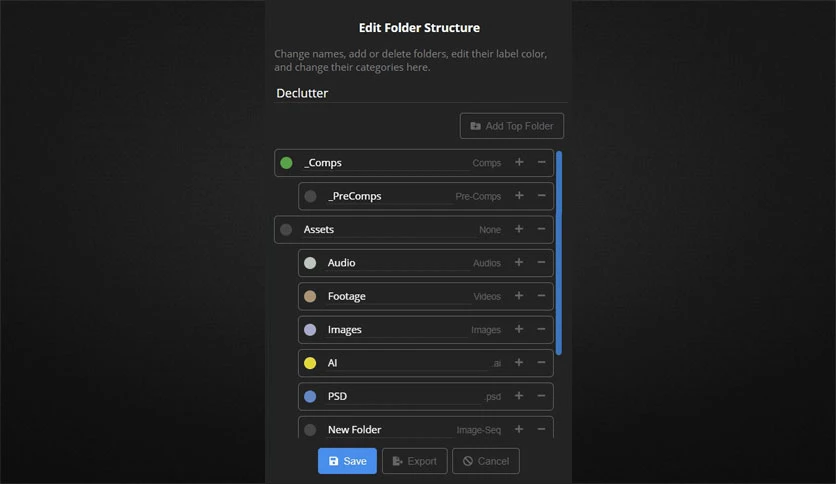The image size is (836, 484).
Task: Delete the _PreComps folder with minus icon
Action: pos(541,196)
